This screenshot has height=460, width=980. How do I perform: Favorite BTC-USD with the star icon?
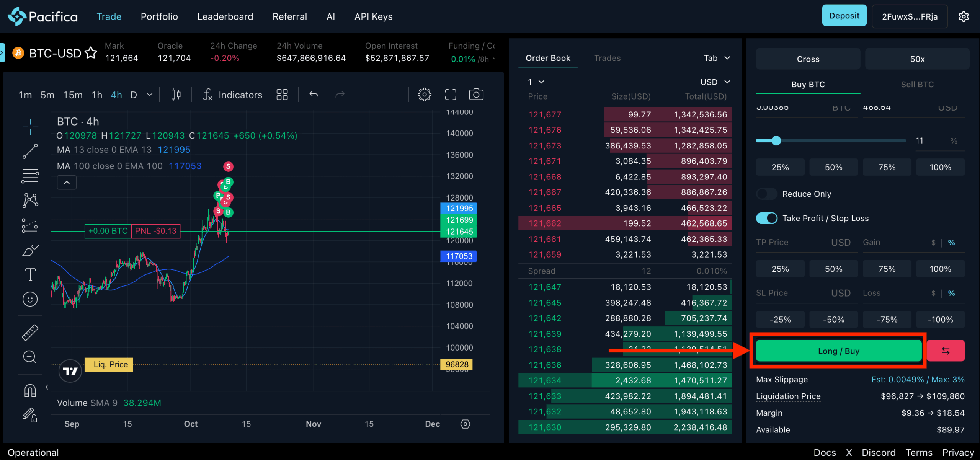point(91,52)
